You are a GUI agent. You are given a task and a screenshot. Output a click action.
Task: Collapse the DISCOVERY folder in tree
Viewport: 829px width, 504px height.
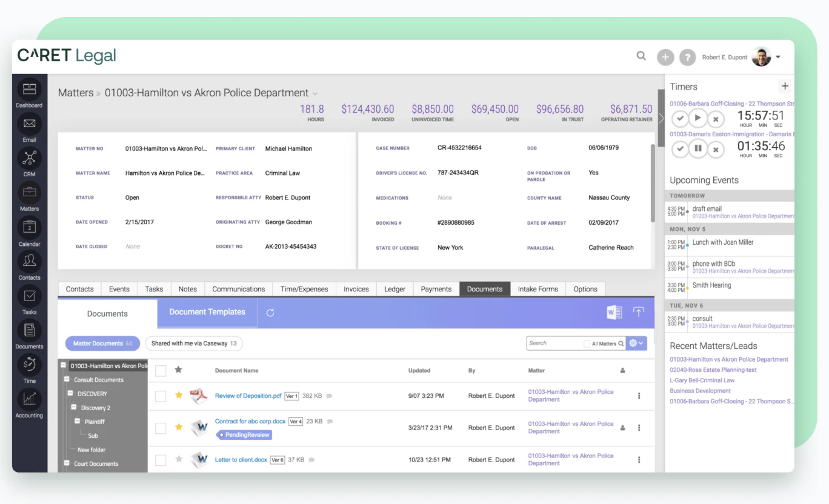tap(71, 394)
